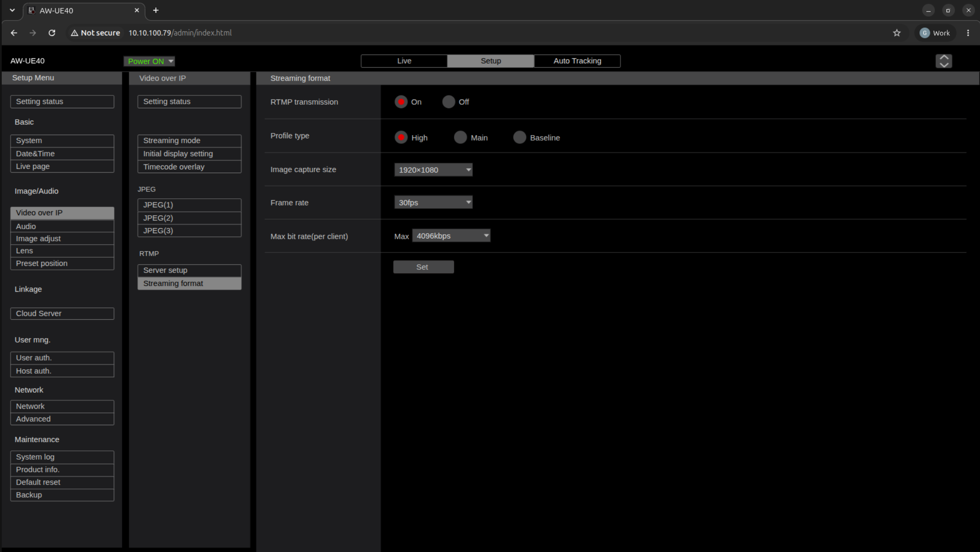Click the browser address bar URL
Screen dimensions: 980x552
180,33
